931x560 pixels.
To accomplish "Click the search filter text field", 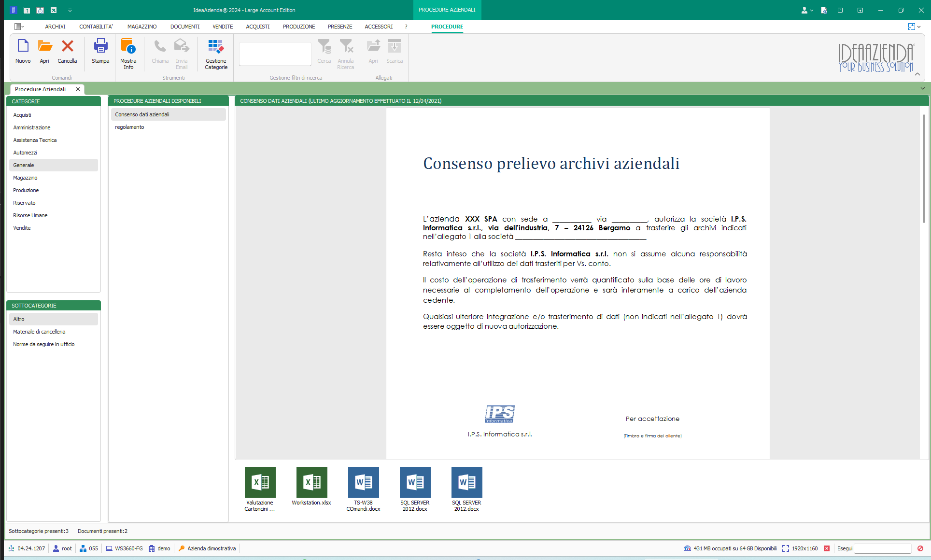I will coord(275,54).
